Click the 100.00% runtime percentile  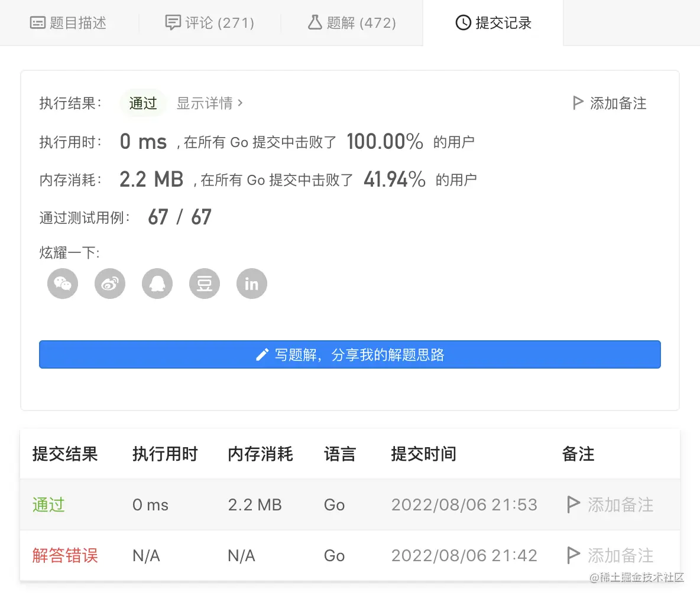[x=385, y=141]
